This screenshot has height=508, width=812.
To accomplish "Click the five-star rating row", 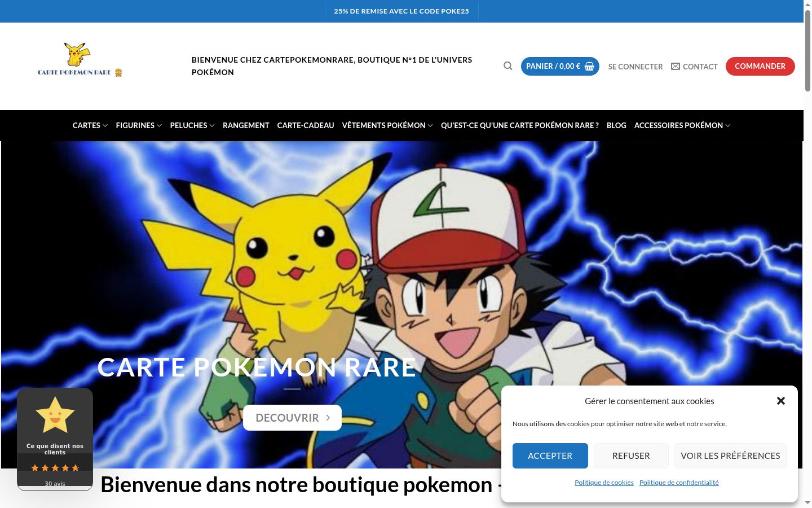I will [x=55, y=468].
